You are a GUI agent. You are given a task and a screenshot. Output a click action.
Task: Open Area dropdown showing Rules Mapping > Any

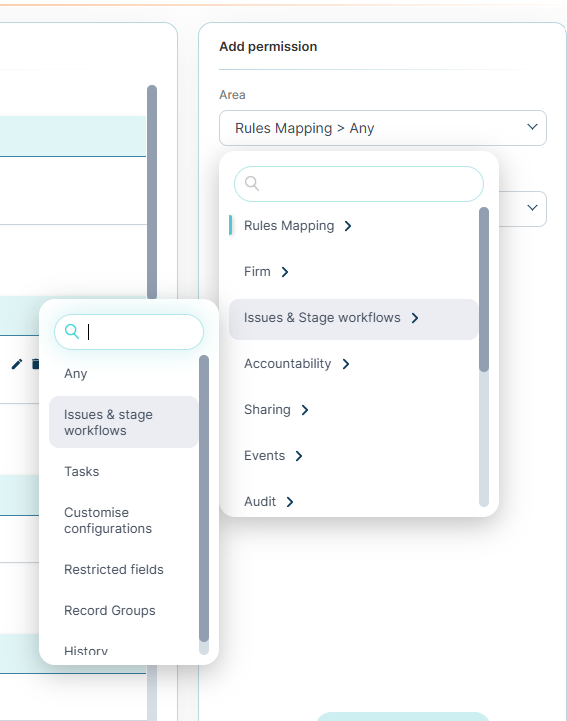tap(383, 128)
